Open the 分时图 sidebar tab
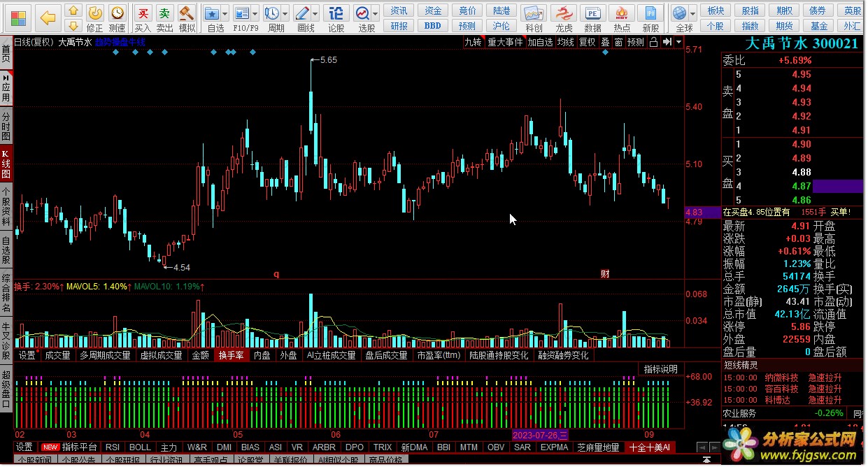This screenshot has height=467, width=868. pyautogui.click(x=6, y=126)
